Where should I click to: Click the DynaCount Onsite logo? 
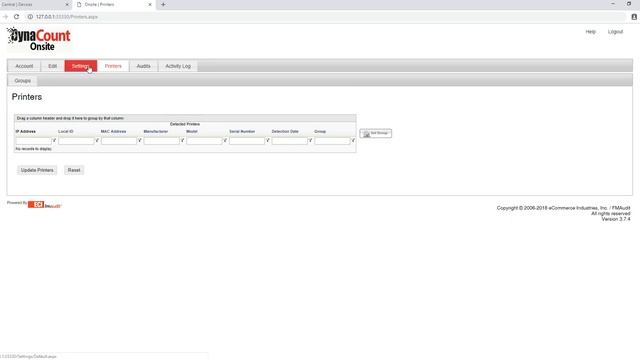pos(38,39)
